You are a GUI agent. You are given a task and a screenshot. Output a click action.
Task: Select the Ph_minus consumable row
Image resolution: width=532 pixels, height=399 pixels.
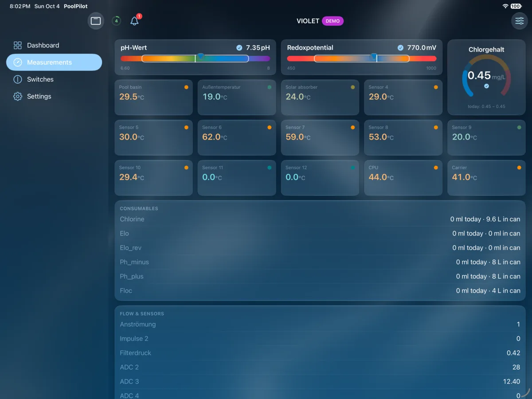tap(320, 262)
